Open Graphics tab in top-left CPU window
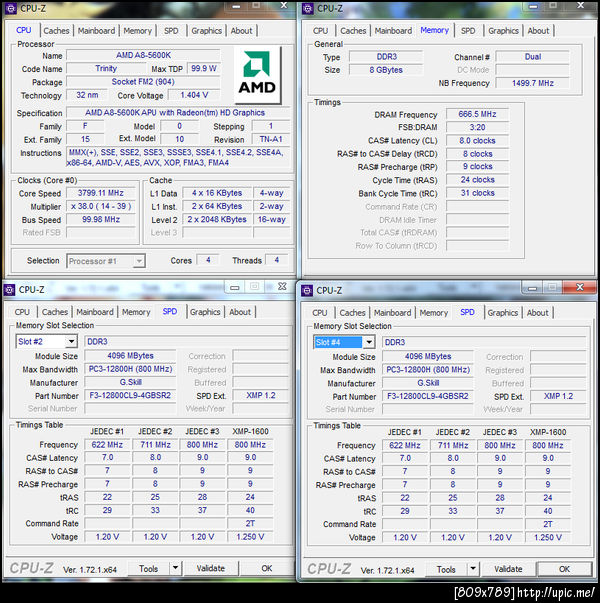 click(207, 31)
